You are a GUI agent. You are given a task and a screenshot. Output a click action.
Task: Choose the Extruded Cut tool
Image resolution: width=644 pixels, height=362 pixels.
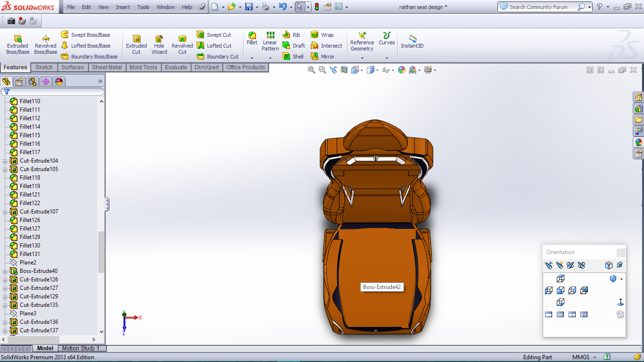coord(136,45)
